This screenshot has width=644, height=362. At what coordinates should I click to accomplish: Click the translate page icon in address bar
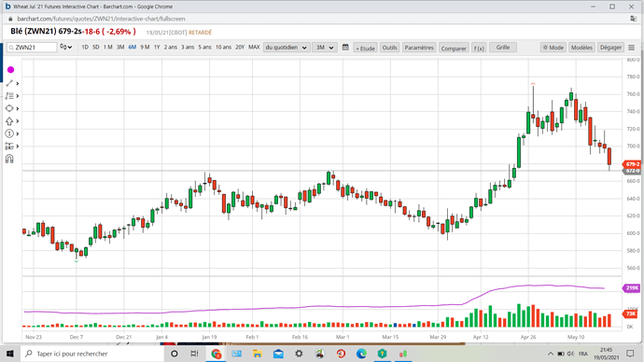pyautogui.click(x=634, y=19)
